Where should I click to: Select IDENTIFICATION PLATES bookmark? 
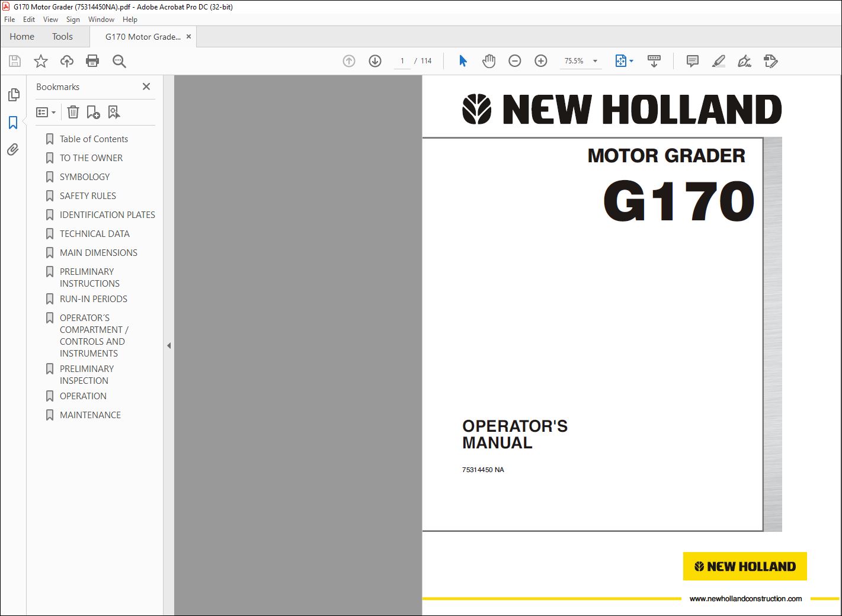(x=107, y=215)
